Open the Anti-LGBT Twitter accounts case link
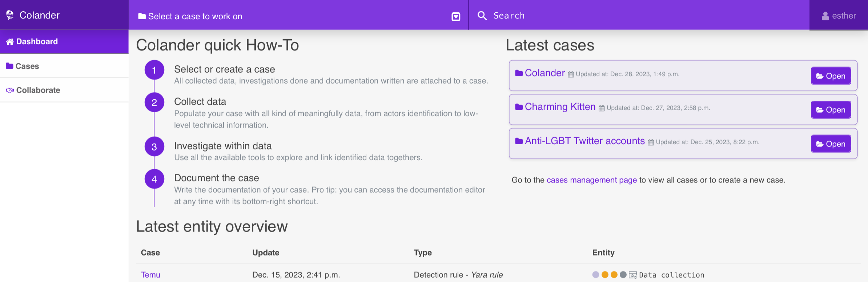 [x=585, y=141]
